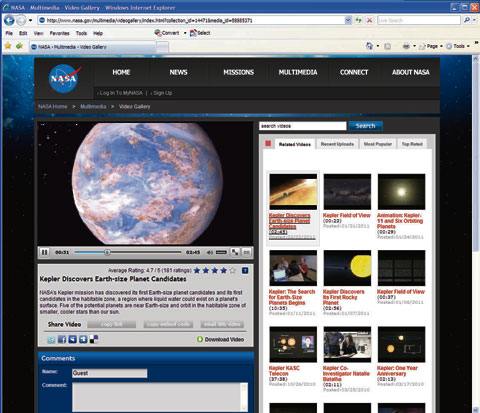Image resolution: width=480 pixels, height=413 pixels.
Task: Mute the video with the speaker icon
Action: point(210,252)
